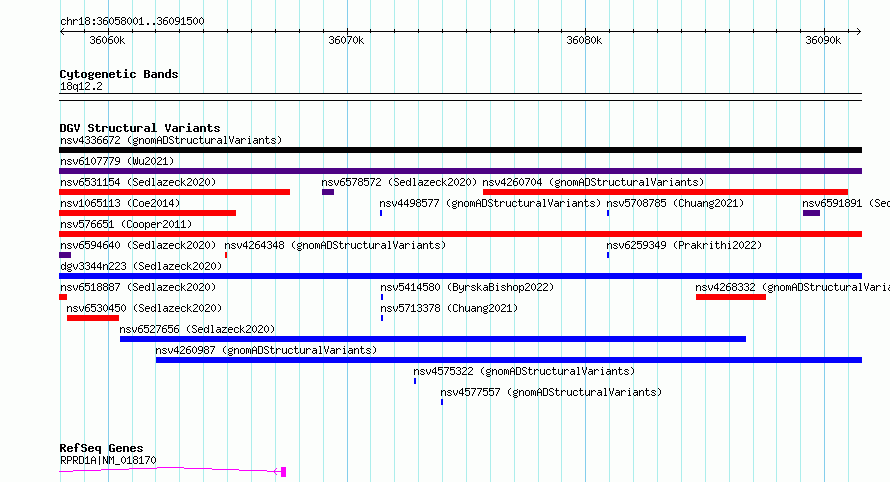
Task: Select the nsv4268332 red variant bar
Action: click(731, 297)
